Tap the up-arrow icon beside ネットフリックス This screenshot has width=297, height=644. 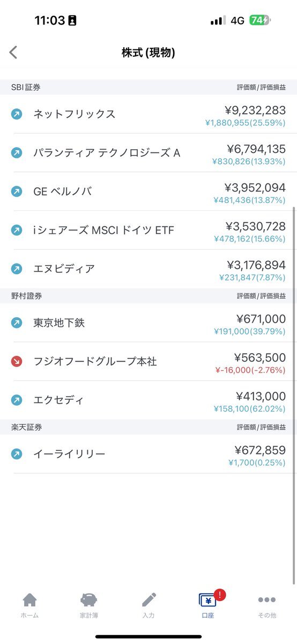coord(17,114)
